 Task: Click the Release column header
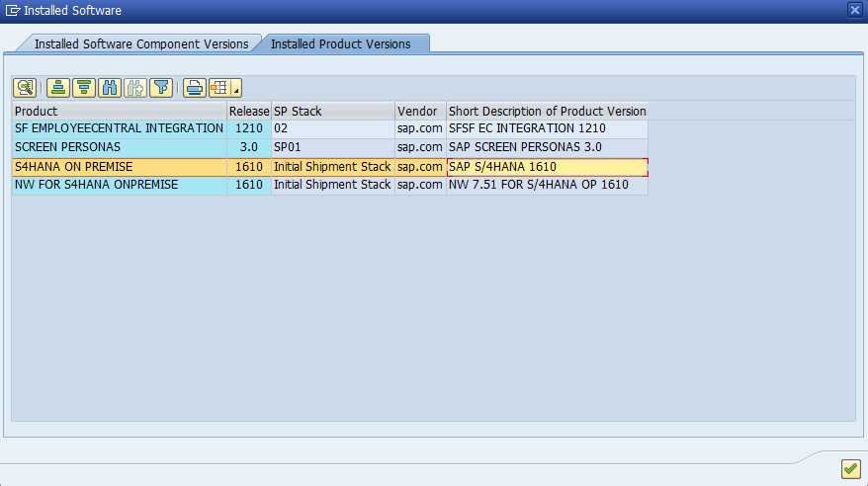(249, 112)
